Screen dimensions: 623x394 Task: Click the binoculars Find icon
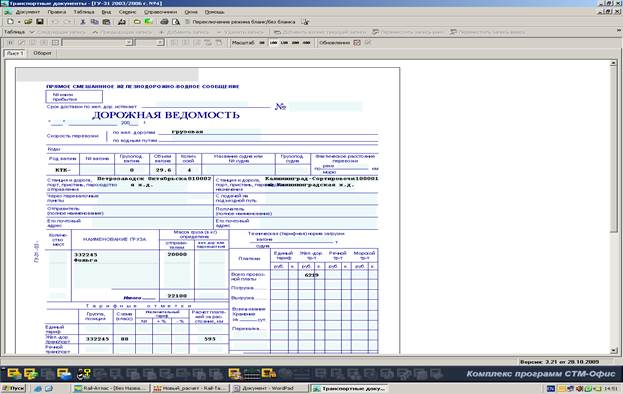[122, 21]
